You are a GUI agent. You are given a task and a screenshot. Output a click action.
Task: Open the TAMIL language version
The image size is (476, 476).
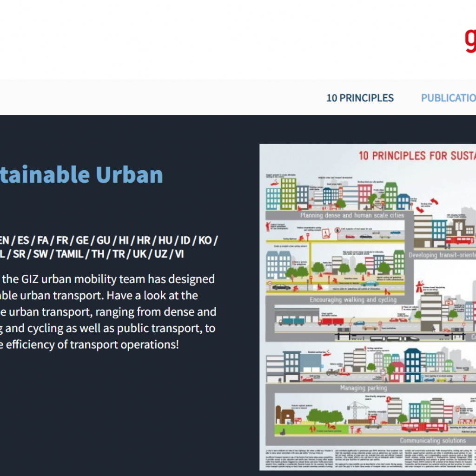tap(70, 254)
